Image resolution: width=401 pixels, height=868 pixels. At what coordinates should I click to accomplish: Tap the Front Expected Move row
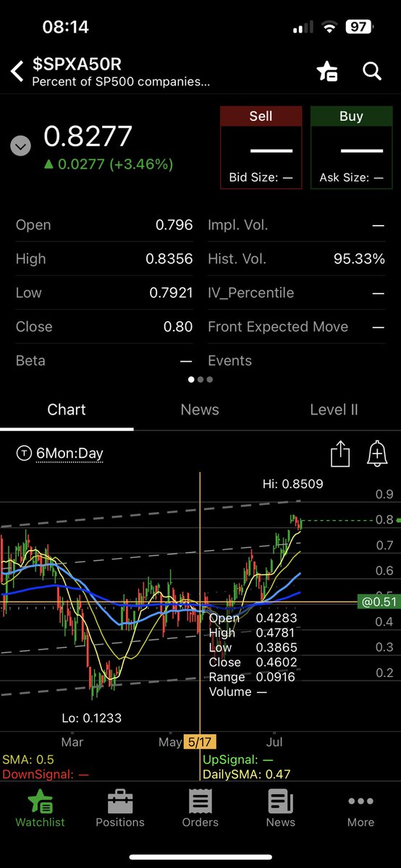coord(296,327)
